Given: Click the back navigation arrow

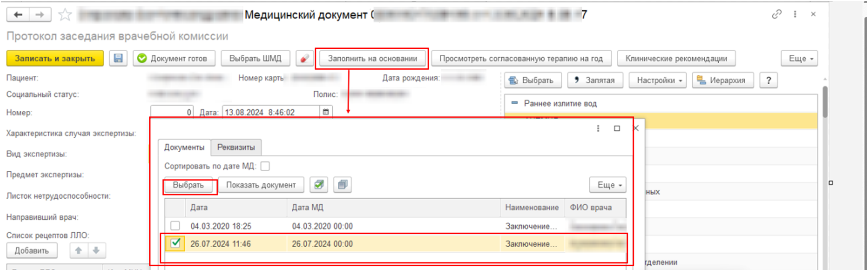Looking at the screenshot, I should pyautogui.click(x=18, y=15).
